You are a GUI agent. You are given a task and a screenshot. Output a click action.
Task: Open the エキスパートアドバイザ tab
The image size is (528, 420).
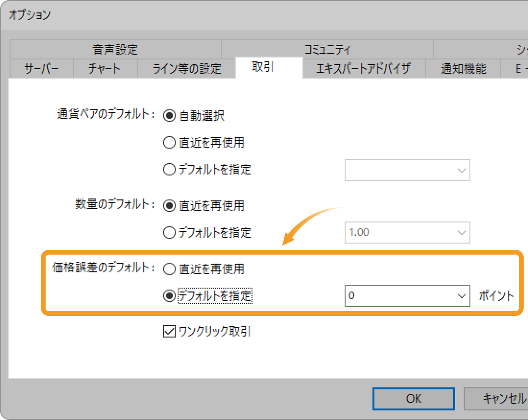pyautogui.click(x=364, y=69)
